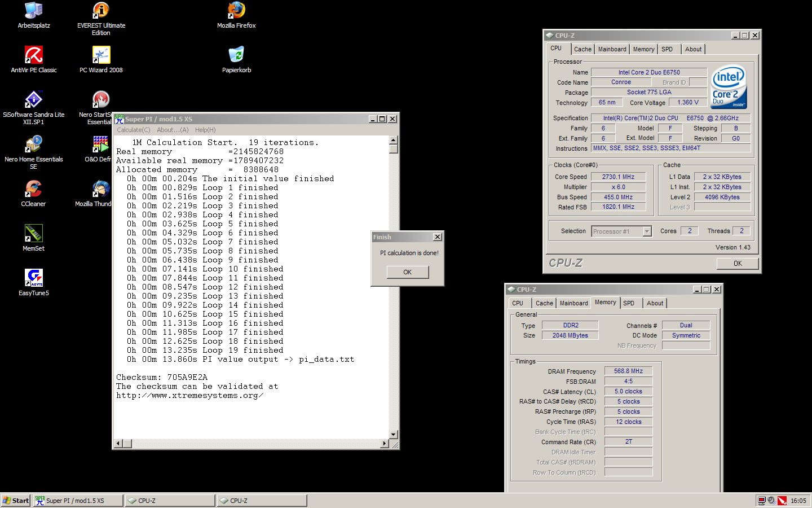Viewport: 812px width, 508px height.
Task: Click Super PI vertical scrollbar up arrow
Action: 394,140
